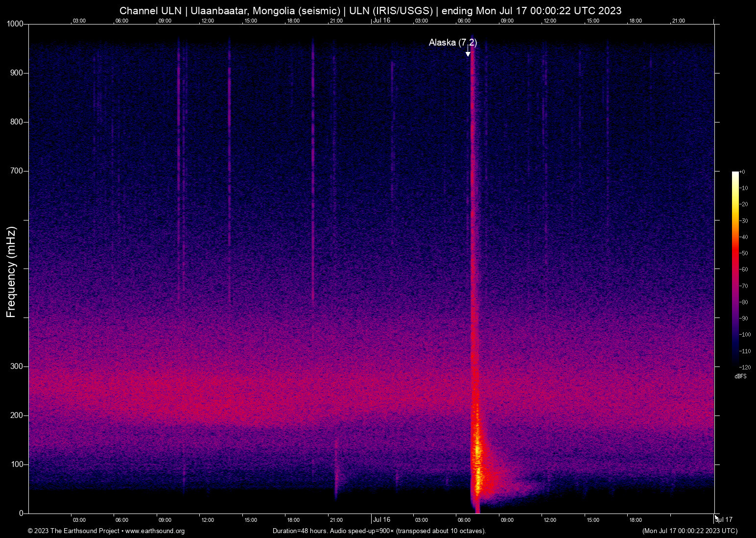Image resolution: width=756 pixels, height=538 pixels.
Task: Select bottom-axis "09:00" label before Jul 16
Action: pyautogui.click(x=165, y=520)
